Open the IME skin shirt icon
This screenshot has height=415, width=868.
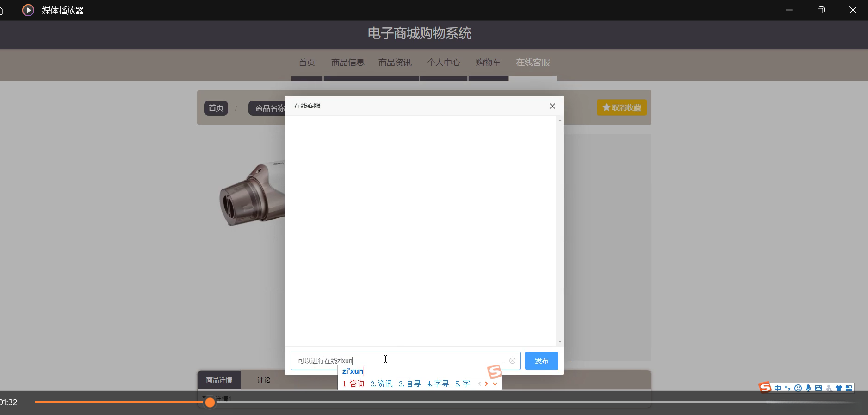click(x=839, y=388)
